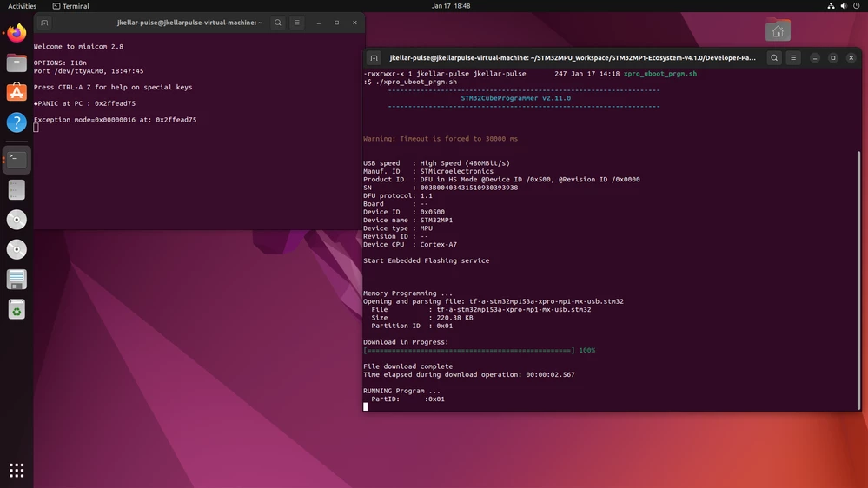
Task: Click new tab icon in minicom terminal
Action: [x=44, y=23]
